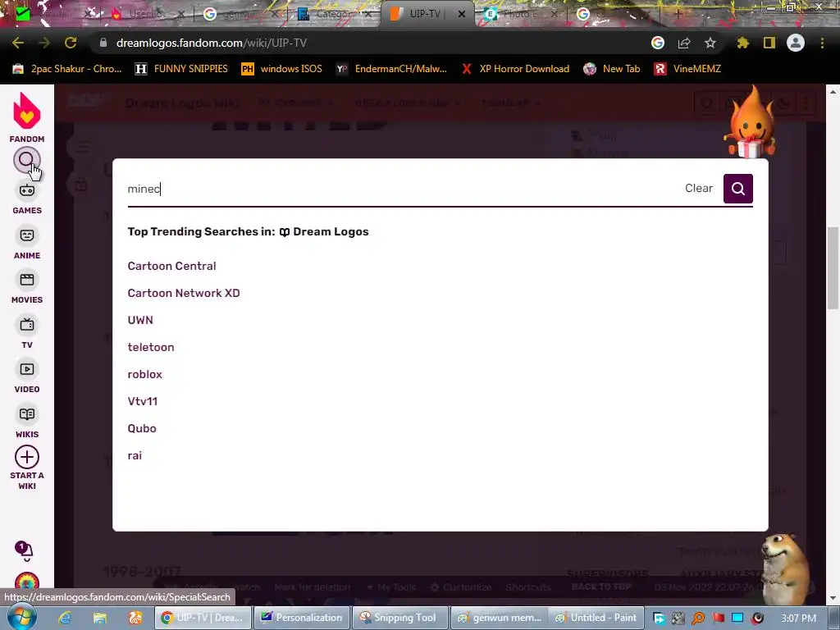Open the Video section icon

tap(27, 370)
